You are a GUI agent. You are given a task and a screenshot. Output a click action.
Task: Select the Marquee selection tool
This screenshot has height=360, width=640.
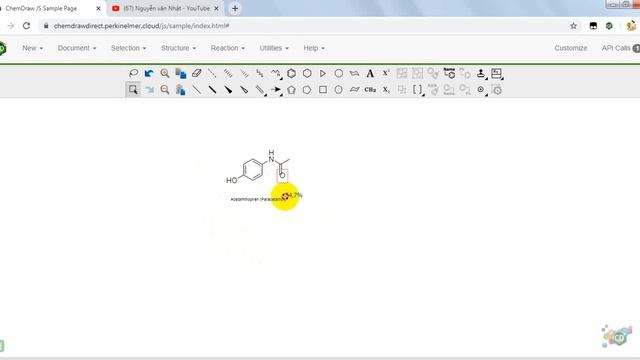click(x=133, y=90)
